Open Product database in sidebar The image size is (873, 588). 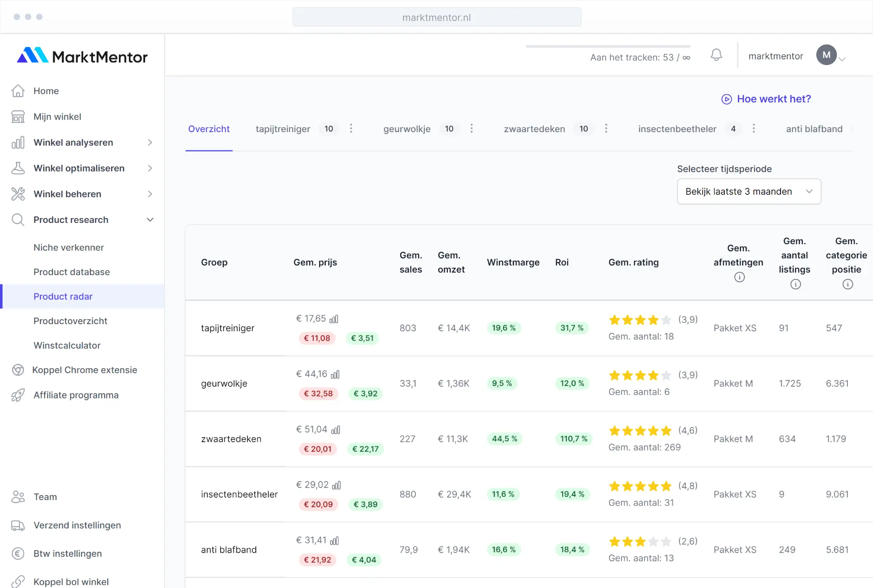[71, 272]
